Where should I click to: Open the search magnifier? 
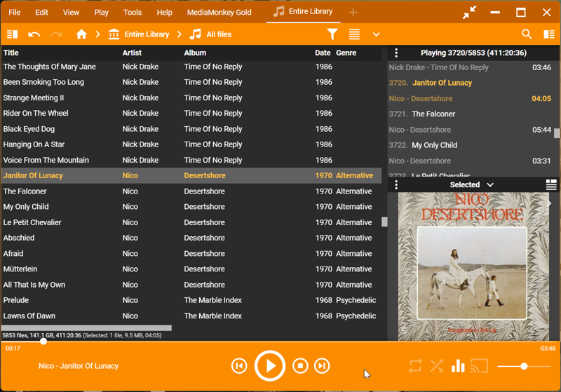point(527,34)
